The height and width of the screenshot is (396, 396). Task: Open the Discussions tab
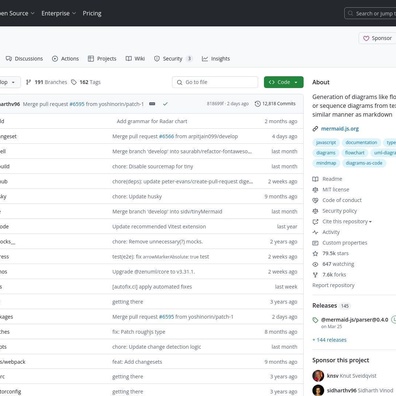pyautogui.click(x=24, y=59)
